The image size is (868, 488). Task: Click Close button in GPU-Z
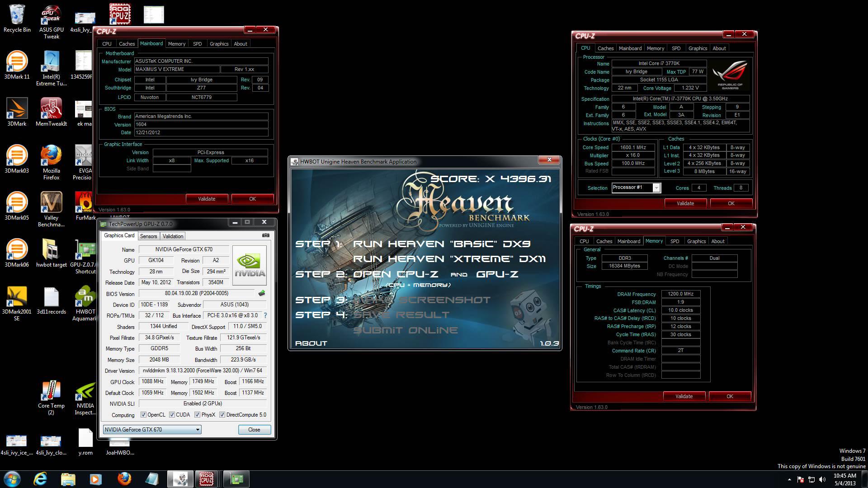click(x=254, y=430)
